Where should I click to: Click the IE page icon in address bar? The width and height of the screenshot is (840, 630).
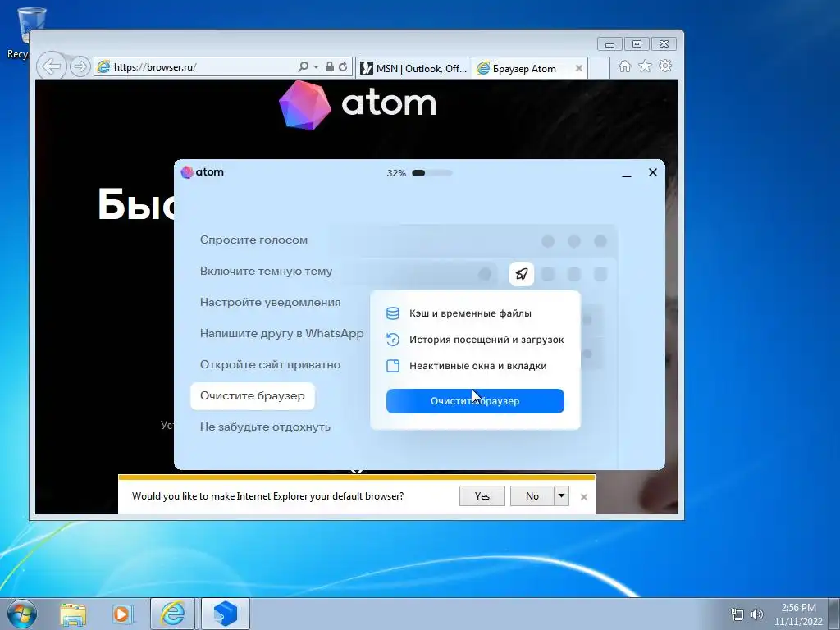[x=103, y=67]
